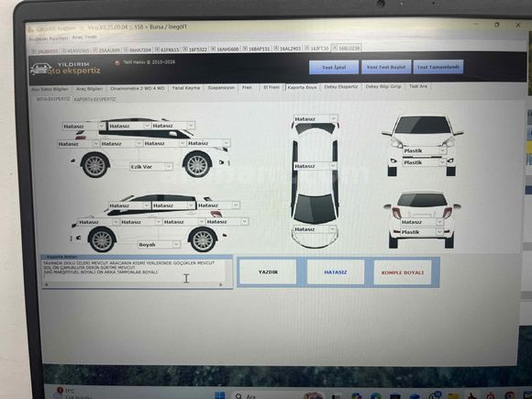Switch to BOYA EKSPERTİZ sub-tab
Viewport: 532px width, 399px height.
pos(53,99)
